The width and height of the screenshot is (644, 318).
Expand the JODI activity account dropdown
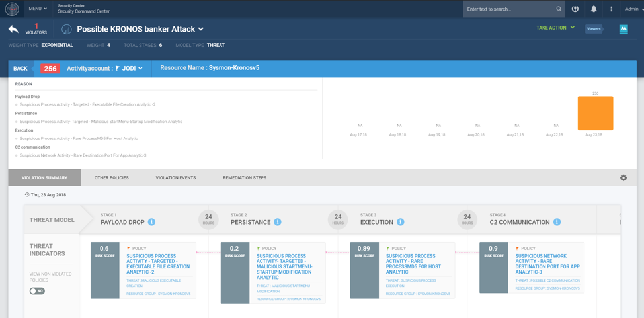point(130,68)
